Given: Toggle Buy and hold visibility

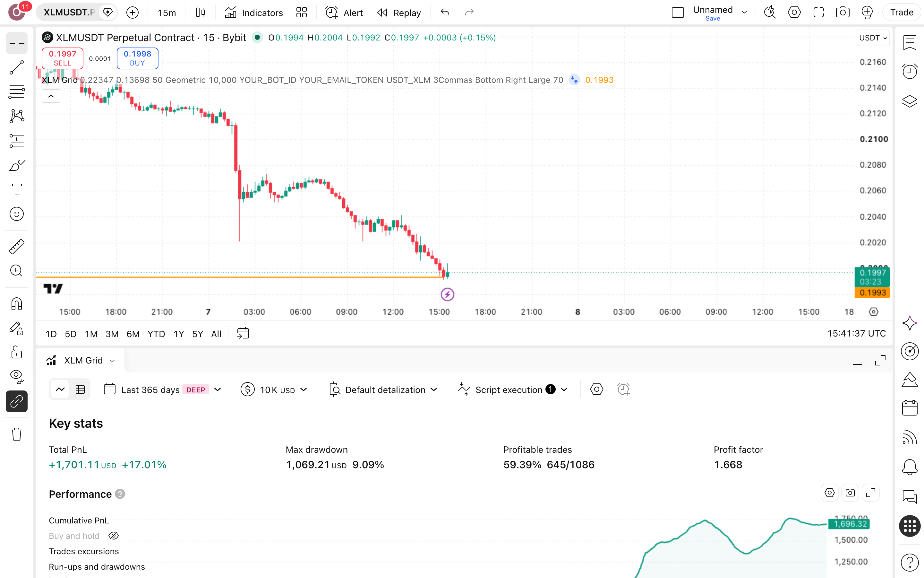Looking at the screenshot, I should pyautogui.click(x=113, y=536).
